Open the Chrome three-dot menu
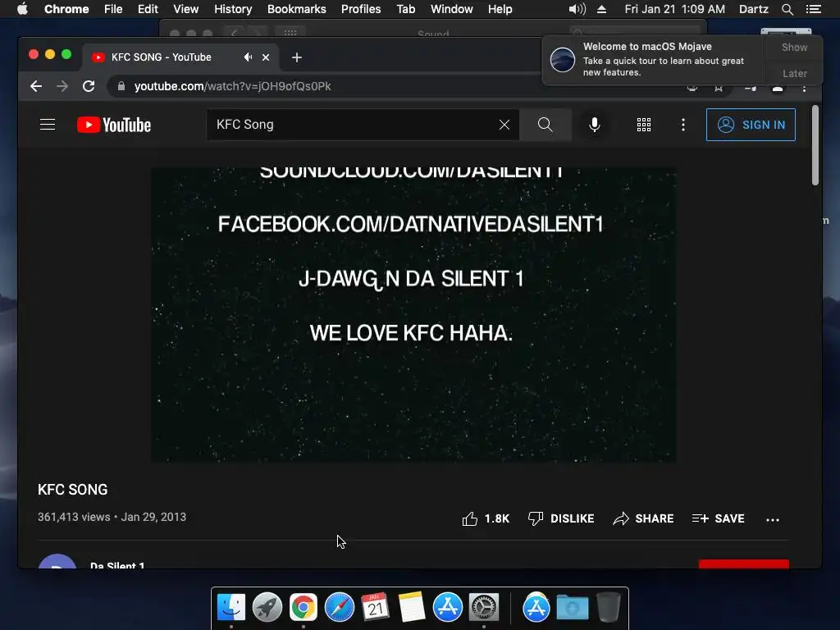Viewport: 840px width, 630px height. click(x=804, y=89)
